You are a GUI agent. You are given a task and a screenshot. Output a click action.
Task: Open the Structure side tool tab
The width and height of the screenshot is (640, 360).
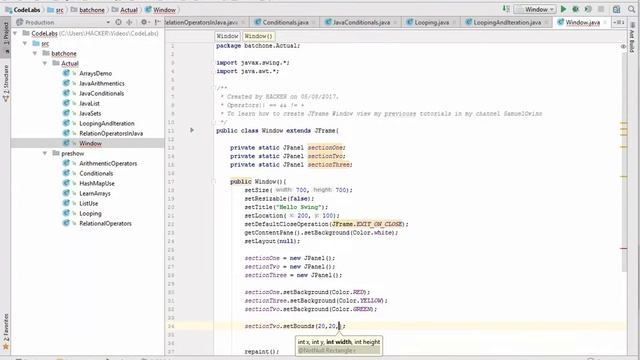tap(5, 84)
